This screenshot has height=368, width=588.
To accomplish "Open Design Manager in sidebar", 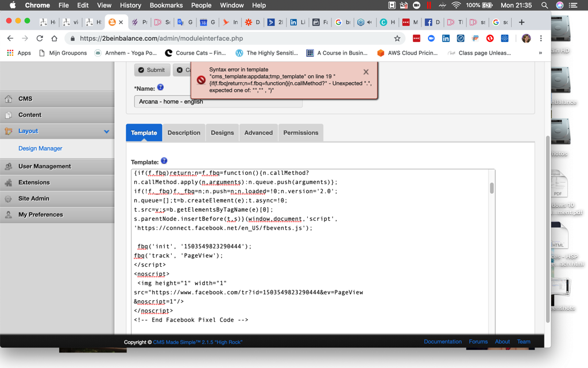I will click(x=40, y=148).
